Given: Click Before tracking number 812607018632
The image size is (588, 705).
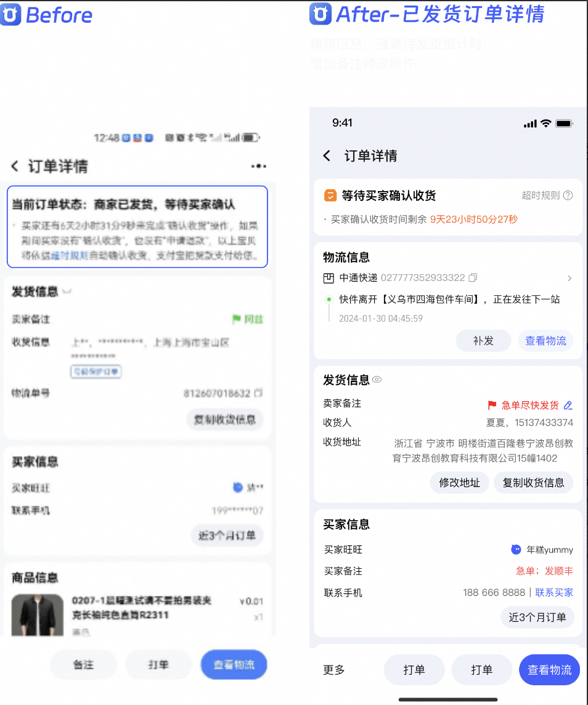Looking at the screenshot, I should [x=217, y=393].
